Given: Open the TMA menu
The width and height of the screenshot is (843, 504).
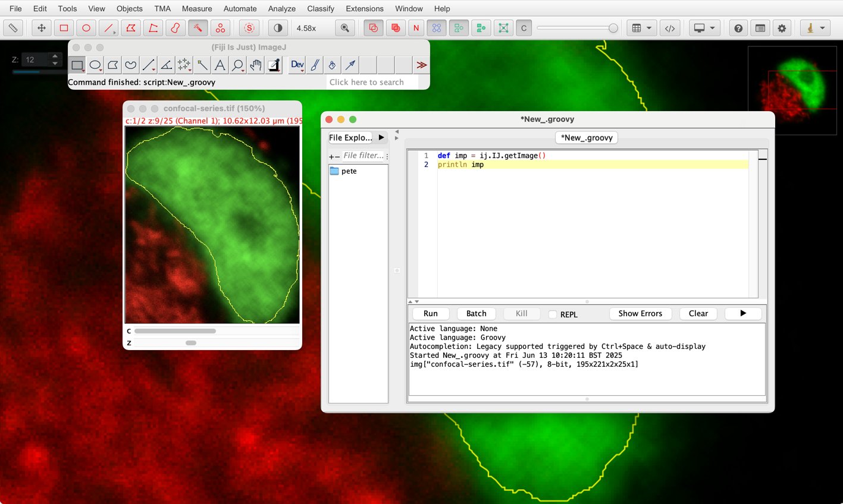Looking at the screenshot, I should (x=162, y=8).
